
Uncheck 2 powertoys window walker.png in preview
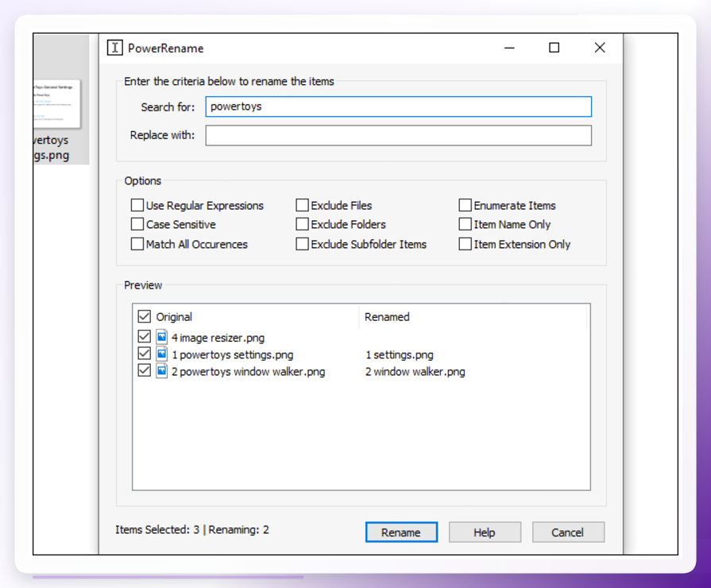145,370
